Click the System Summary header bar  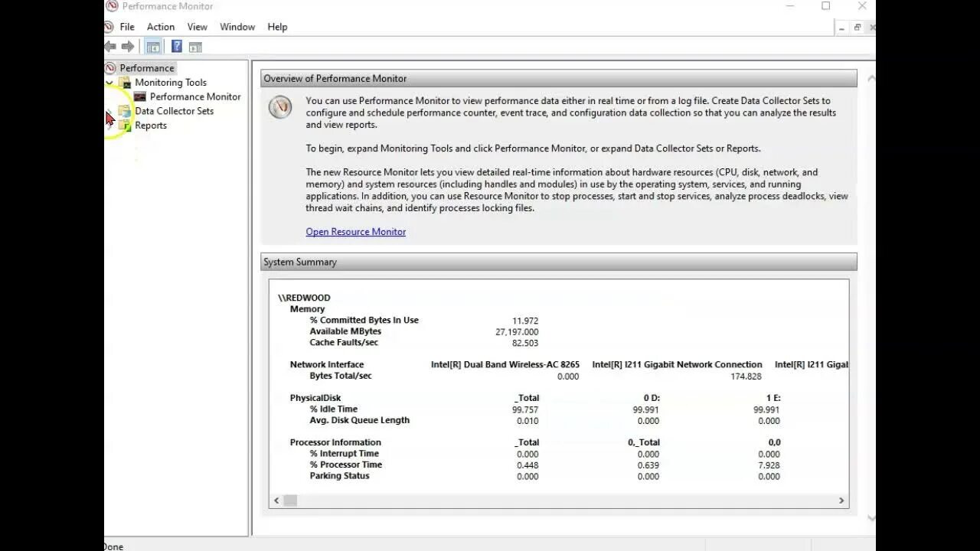pos(559,262)
